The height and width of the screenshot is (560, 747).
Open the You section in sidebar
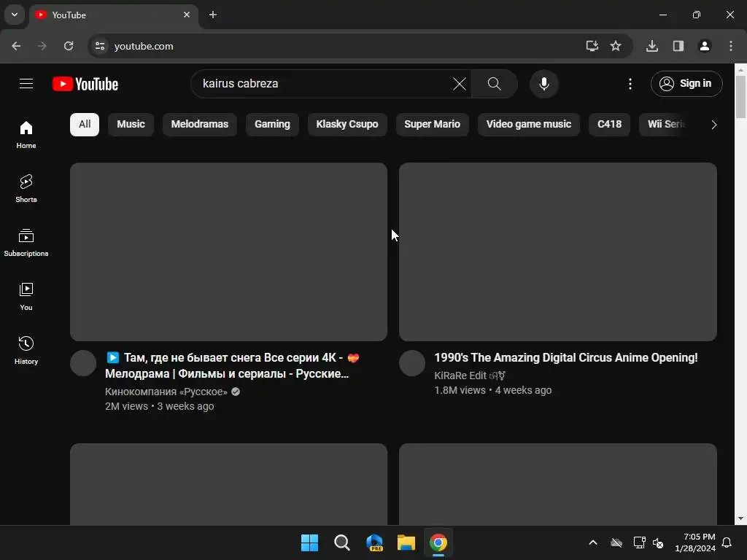[26, 296]
